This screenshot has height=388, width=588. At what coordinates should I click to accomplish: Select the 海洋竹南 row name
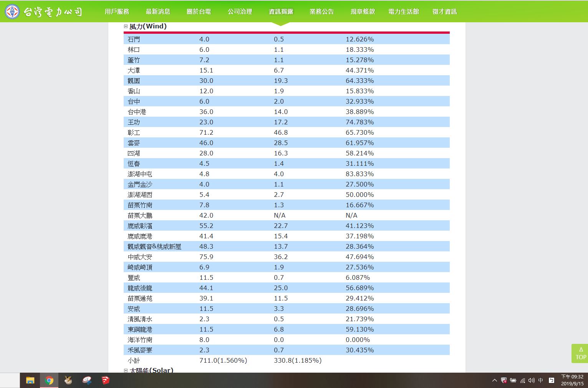click(x=140, y=340)
